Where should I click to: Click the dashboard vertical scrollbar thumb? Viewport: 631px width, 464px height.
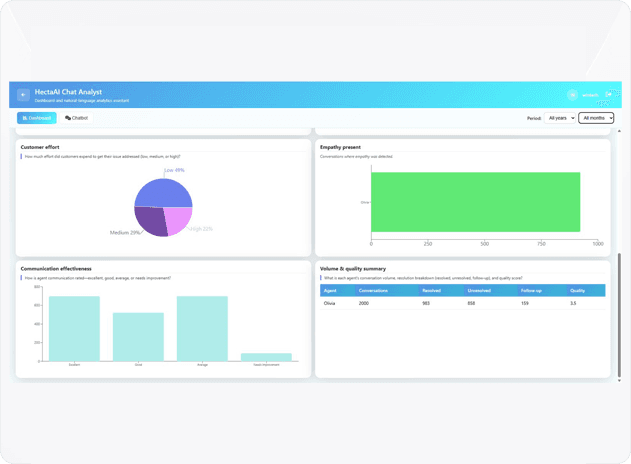619,314
